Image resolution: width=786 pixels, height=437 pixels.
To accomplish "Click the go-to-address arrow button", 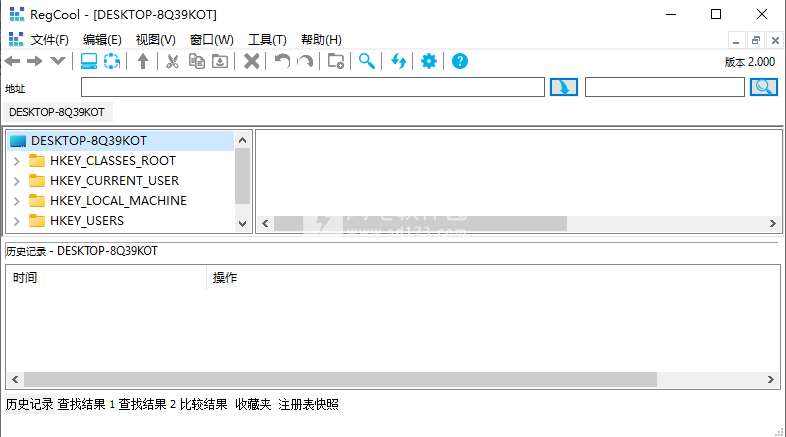I will point(564,87).
